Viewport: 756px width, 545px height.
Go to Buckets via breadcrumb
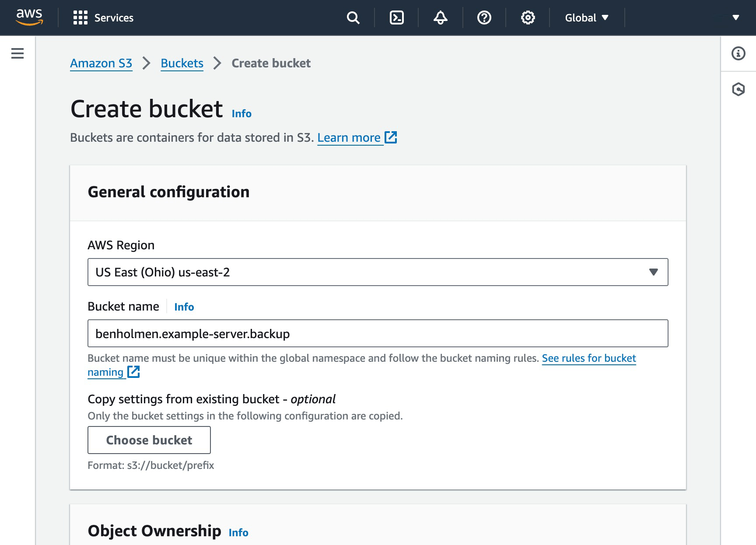coord(182,63)
